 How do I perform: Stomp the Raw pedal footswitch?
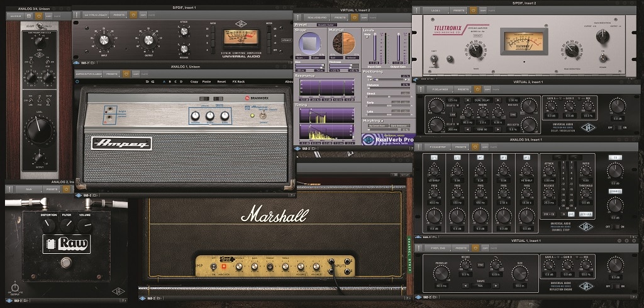[65, 262]
